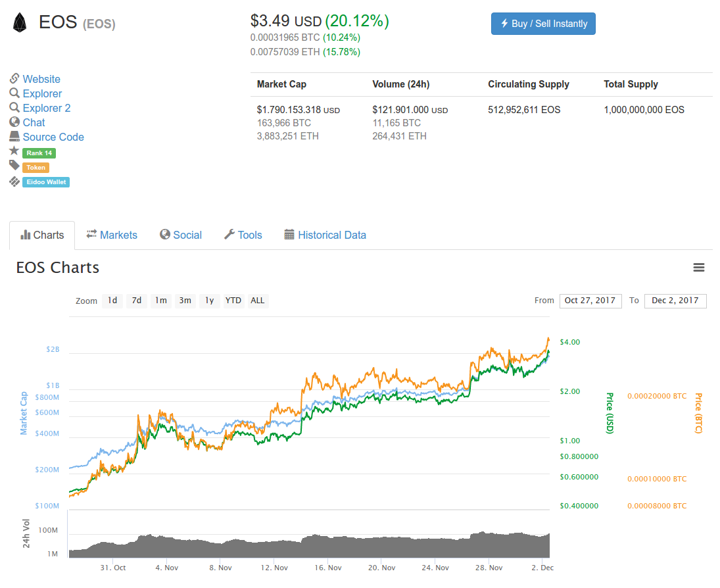Select the Charts tab
Screen dimensions: 720x588
point(42,235)
